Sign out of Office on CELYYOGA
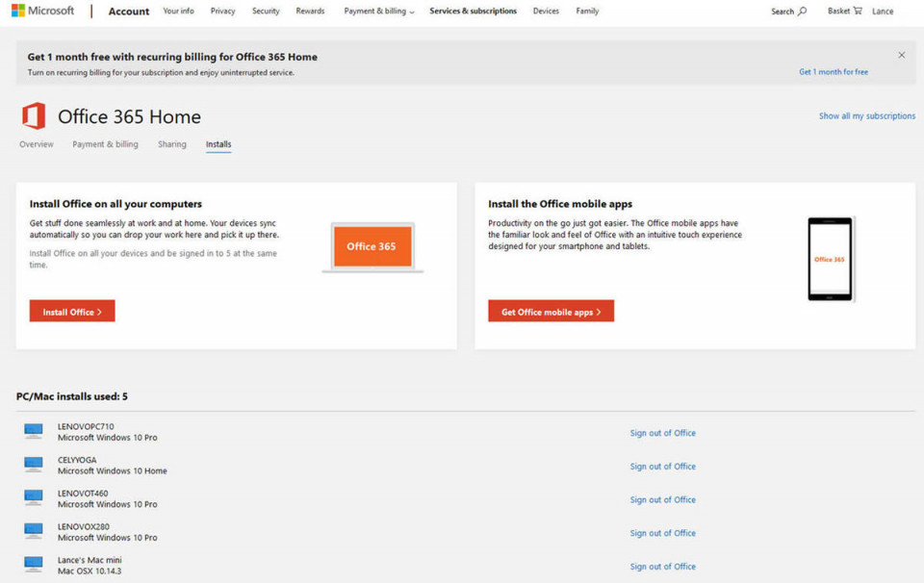The height and width of the screenshot is (583, 924). click(662, 467)
